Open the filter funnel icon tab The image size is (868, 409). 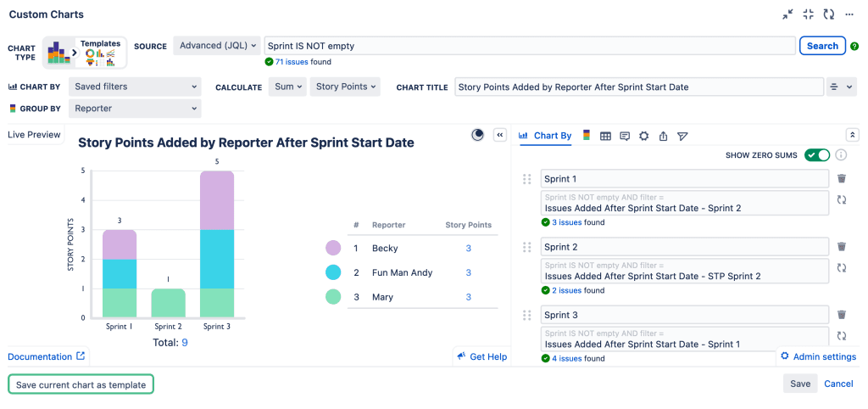point(682,136)
